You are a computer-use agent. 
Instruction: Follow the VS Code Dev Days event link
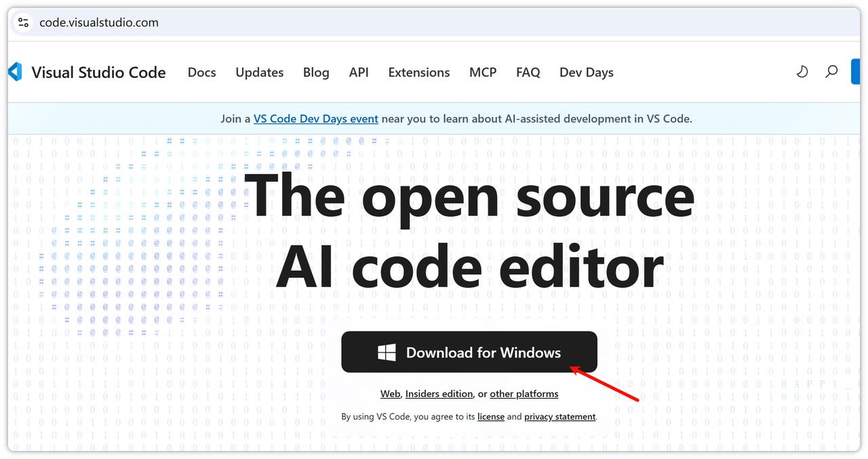pyautogui.click(x=315, y=119)
